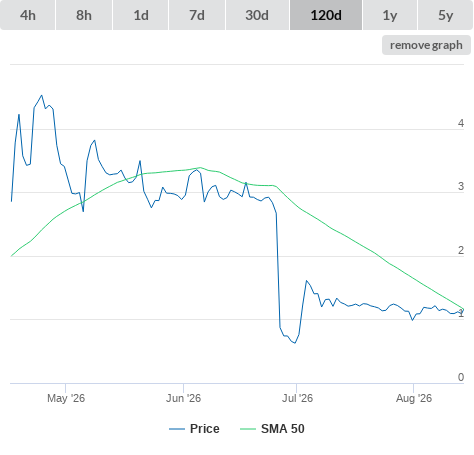Click the blue Price legend line swatch
474x455 pixels.
[x=177, y=429]
